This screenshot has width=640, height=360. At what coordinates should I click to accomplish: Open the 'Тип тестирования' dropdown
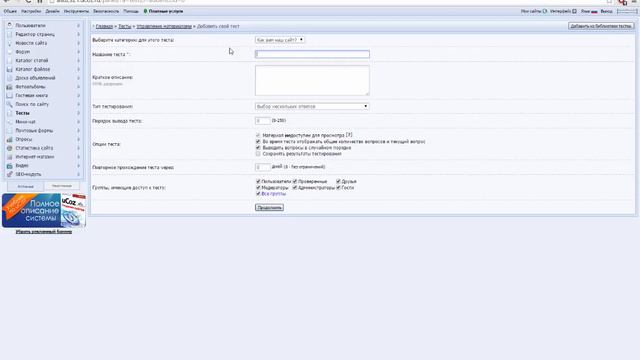312,107
